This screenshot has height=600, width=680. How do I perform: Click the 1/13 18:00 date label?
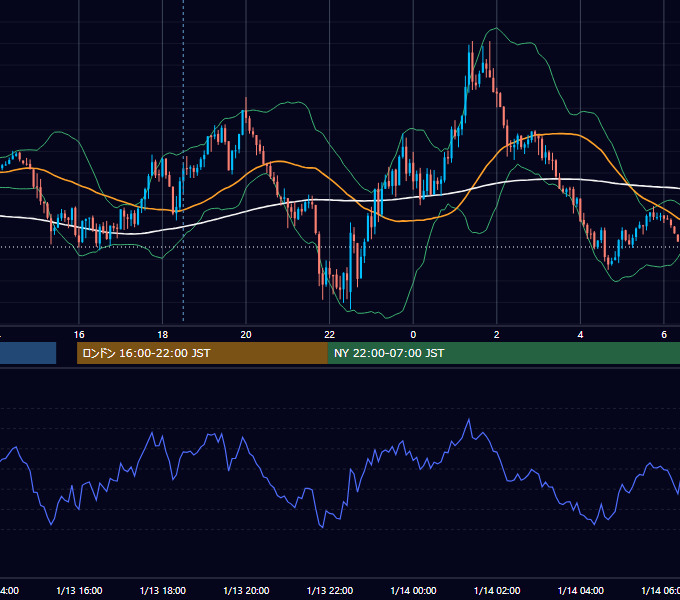(x=163, y=590)
